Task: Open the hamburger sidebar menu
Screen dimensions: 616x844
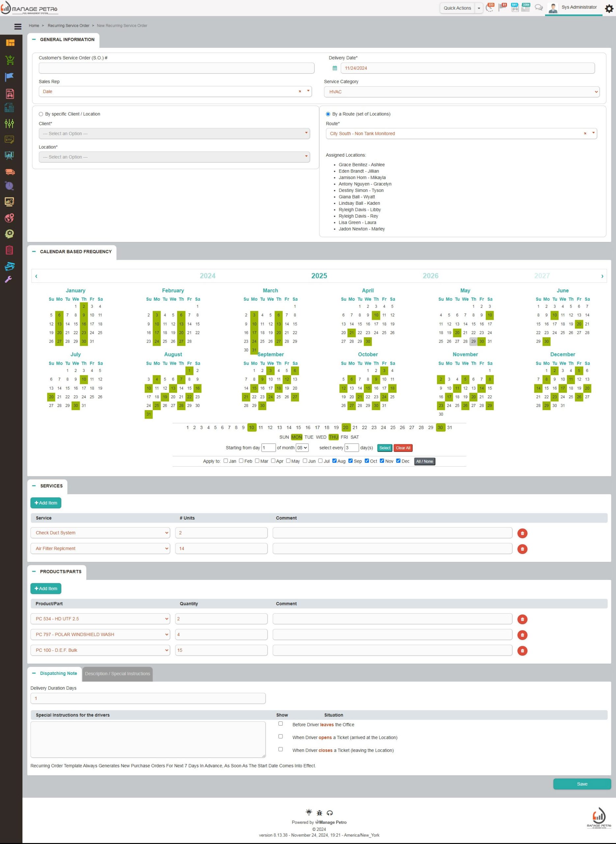Action: (x=17, y=26)
